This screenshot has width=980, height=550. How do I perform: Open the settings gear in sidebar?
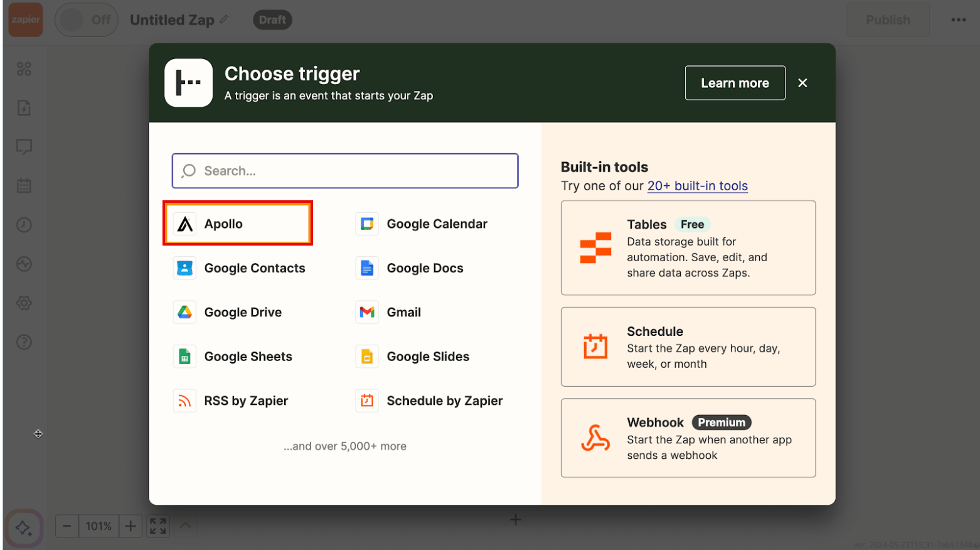(x=24, y=303)
